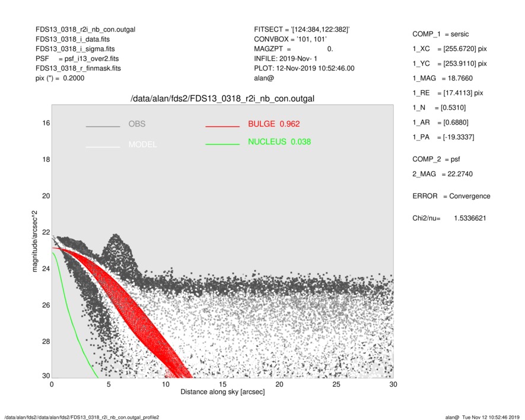
Task: Click the alan@ user text under PLOT
Action: pyautogui.click(x=264, y=78)
